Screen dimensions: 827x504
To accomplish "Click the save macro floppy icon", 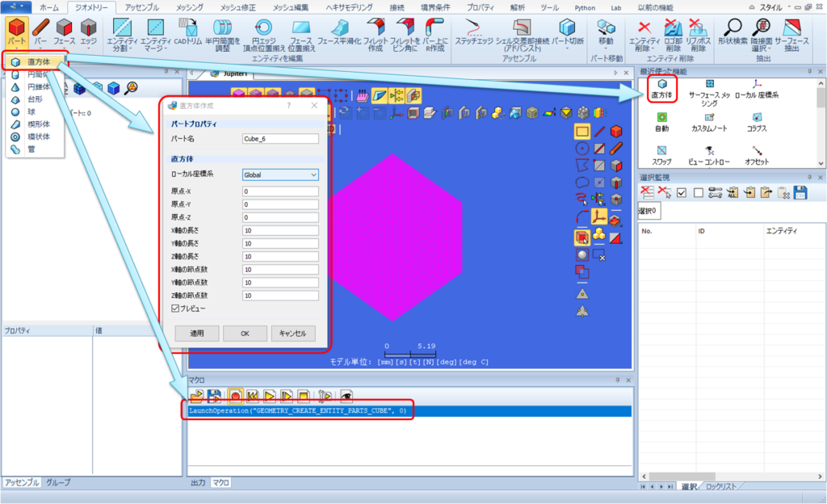I will [214, 396].
